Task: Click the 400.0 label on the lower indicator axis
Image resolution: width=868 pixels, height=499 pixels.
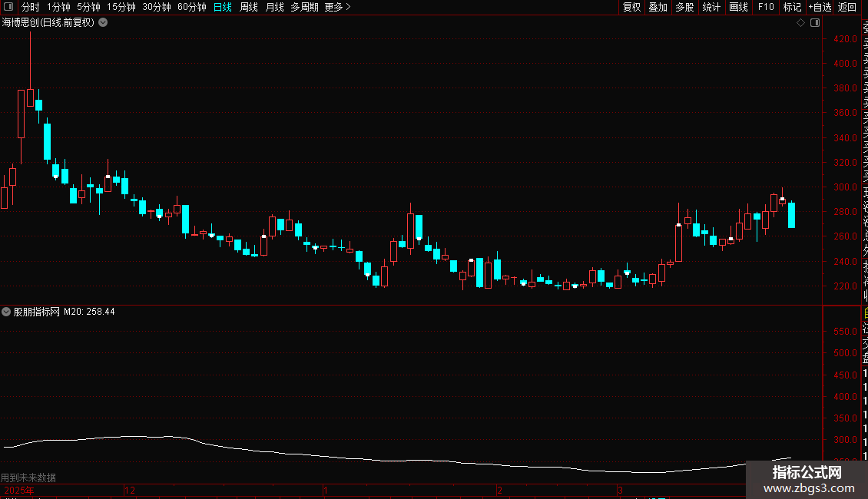Action: click(x=845, y=397)
